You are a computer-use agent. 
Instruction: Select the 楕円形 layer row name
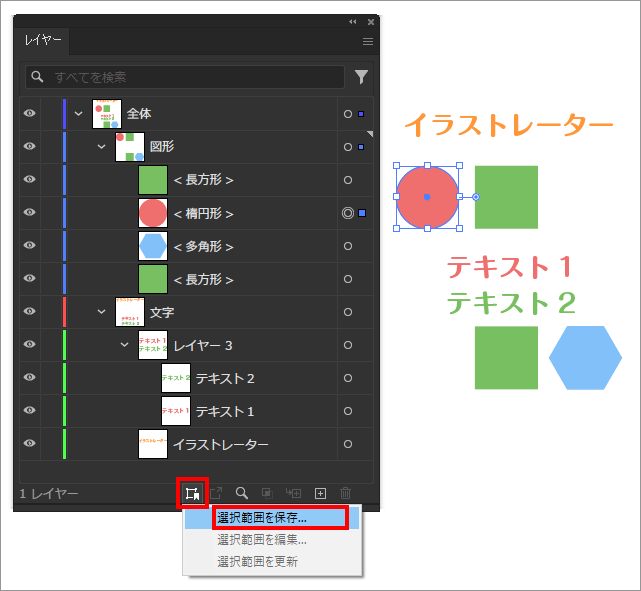(x=203, y=213)
